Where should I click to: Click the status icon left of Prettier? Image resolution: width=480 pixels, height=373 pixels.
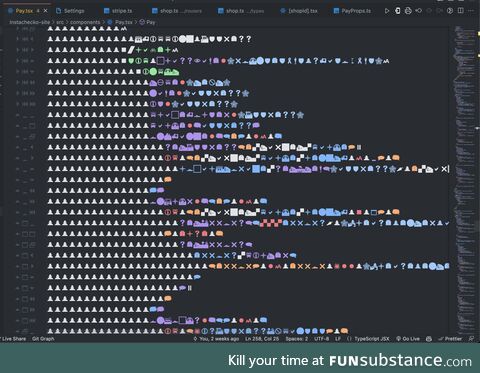429,339
